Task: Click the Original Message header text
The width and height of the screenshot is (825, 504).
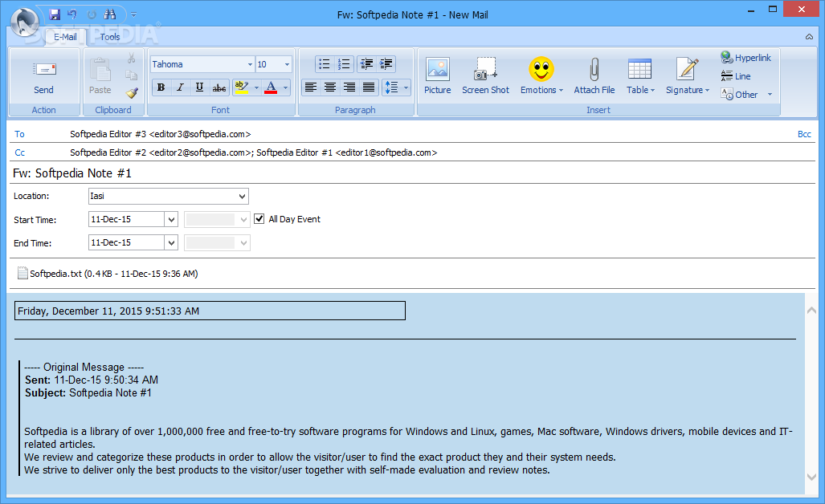Action: pos(84,367)
